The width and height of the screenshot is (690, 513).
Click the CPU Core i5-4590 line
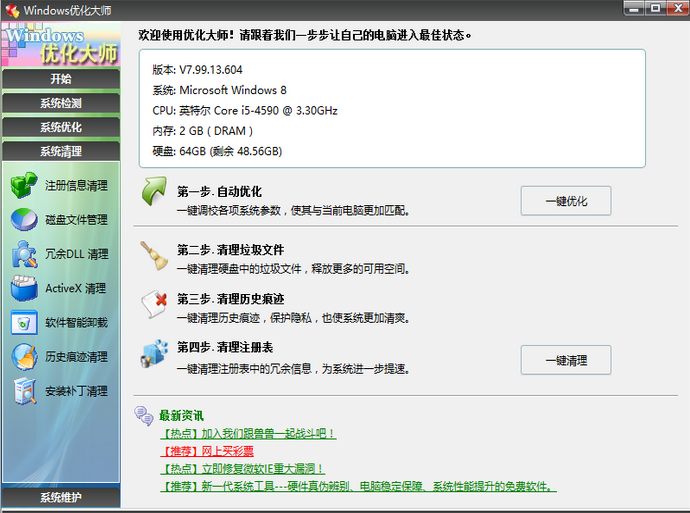(245, 110)
